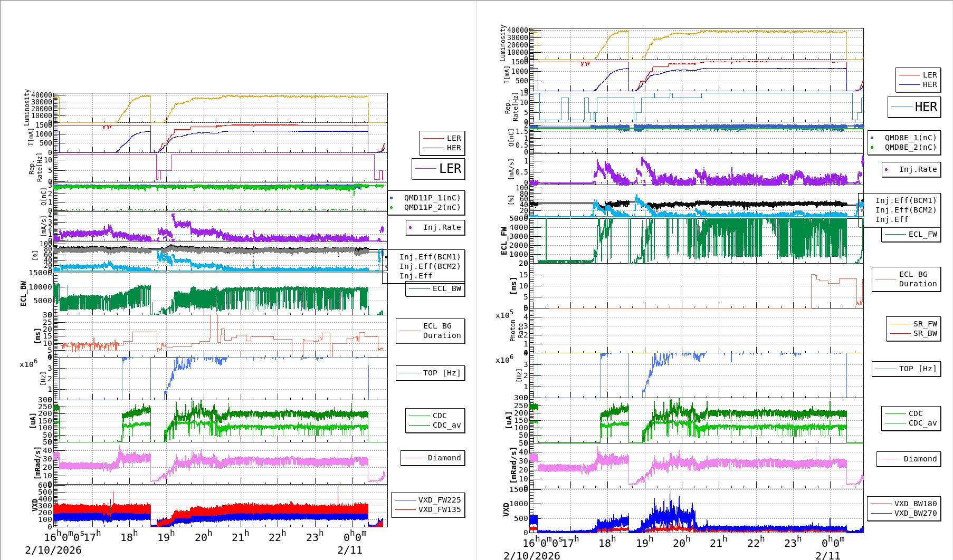The width and height of the screenshot is (953, 560).
Task: Click the 2/10/2026 date label under left plot
Action: click(x=53, y=550)
